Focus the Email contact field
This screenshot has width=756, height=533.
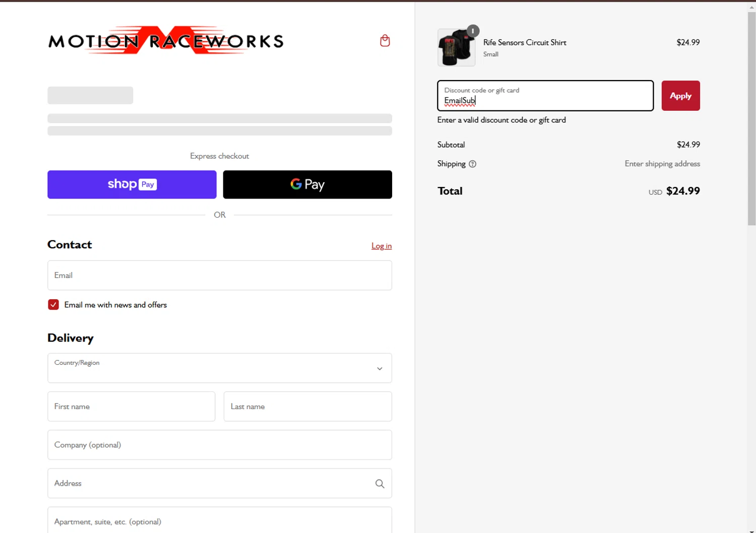click(220, 276)
